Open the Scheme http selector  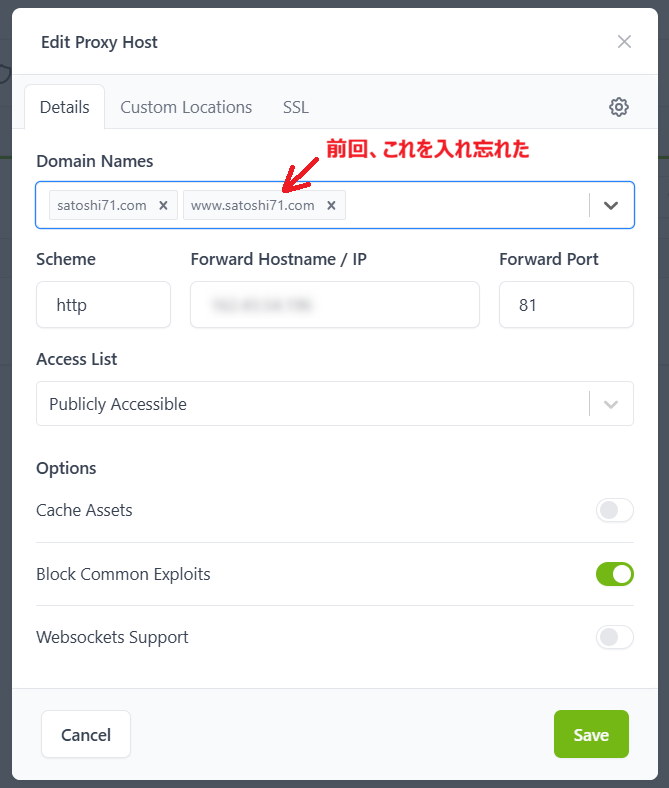103,305
